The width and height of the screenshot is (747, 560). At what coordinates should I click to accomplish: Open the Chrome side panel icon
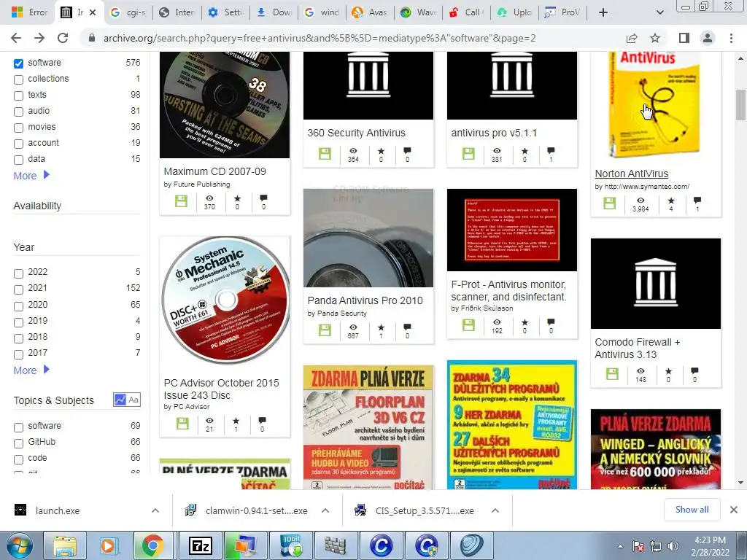pyautogui.click(x=684, y=38)
